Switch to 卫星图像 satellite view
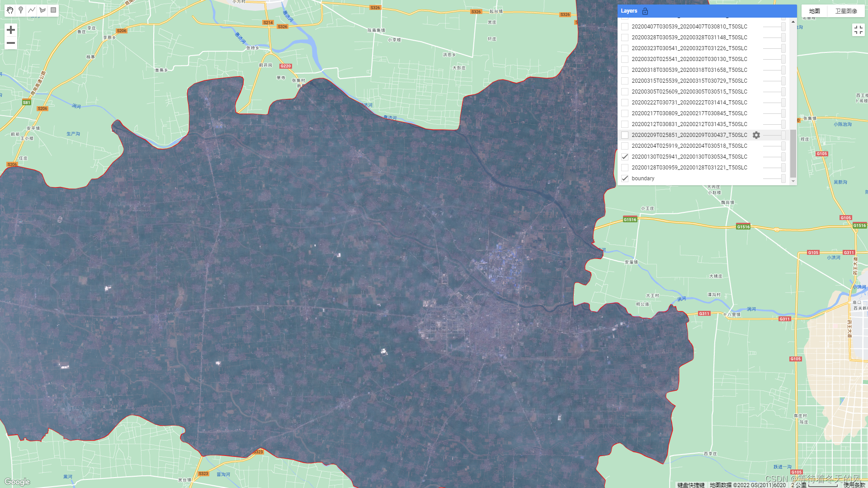Viewport: 868px width, 488px height. tap(846, 11)
